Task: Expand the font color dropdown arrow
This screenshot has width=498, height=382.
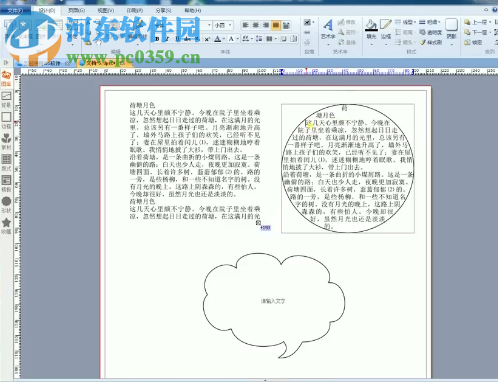Action: 224,39
